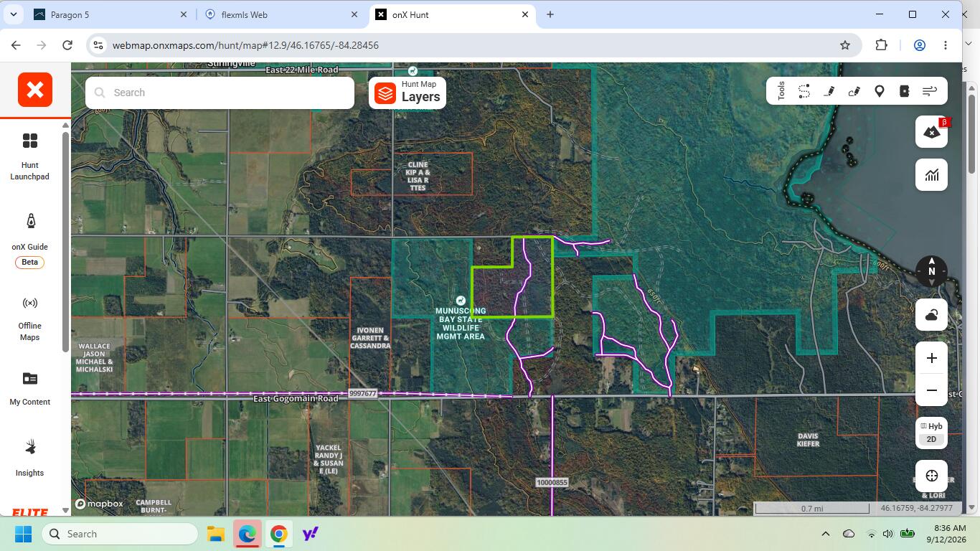Open the photo/notebook tool in Tools bar

(904, 91)
